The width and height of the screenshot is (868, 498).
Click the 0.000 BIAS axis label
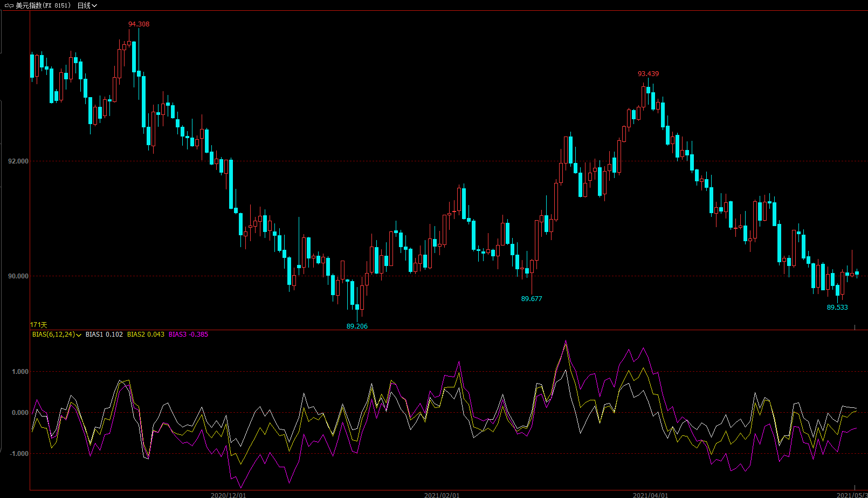pos(20,413)
